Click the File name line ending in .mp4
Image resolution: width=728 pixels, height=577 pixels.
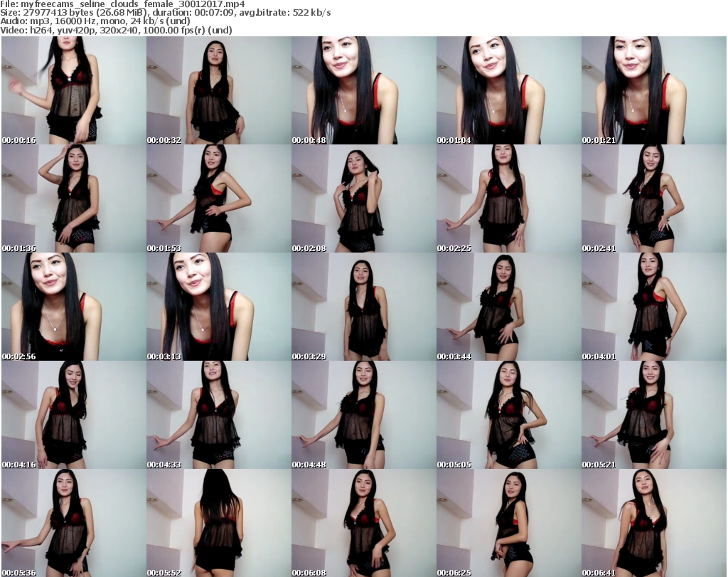[122, 4]
